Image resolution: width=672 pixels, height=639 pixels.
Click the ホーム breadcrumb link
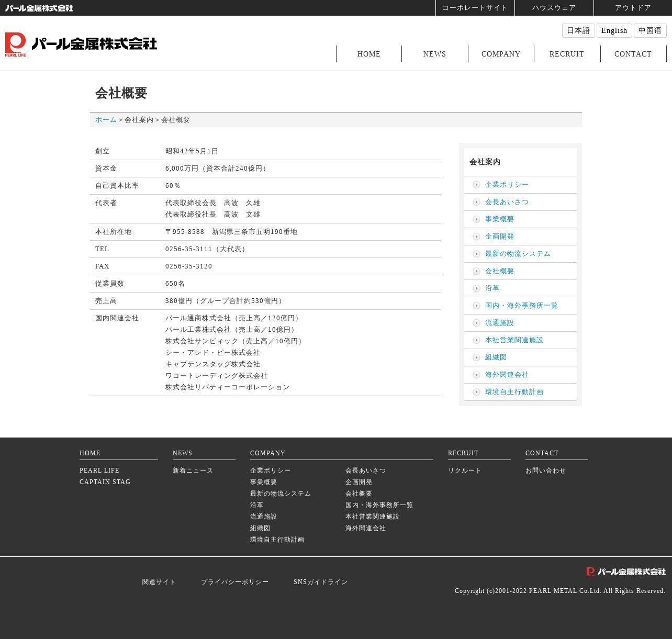point(106,120)
